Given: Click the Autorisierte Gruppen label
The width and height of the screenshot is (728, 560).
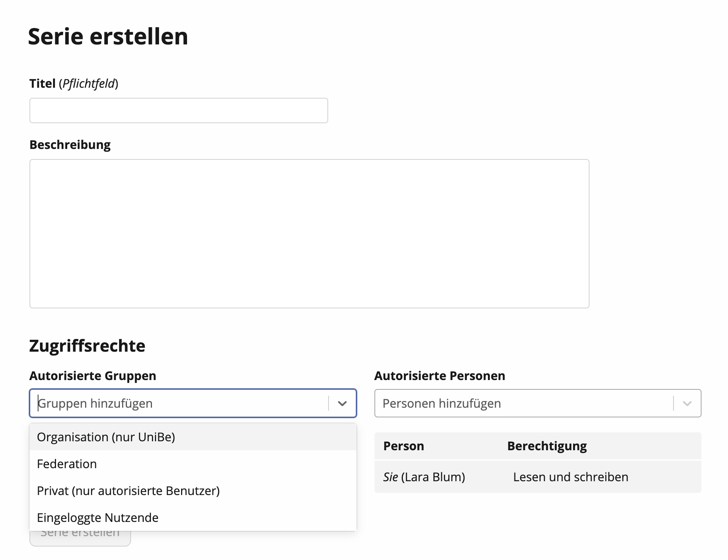Looking at the screenshot, I should (x=93, y=376).
